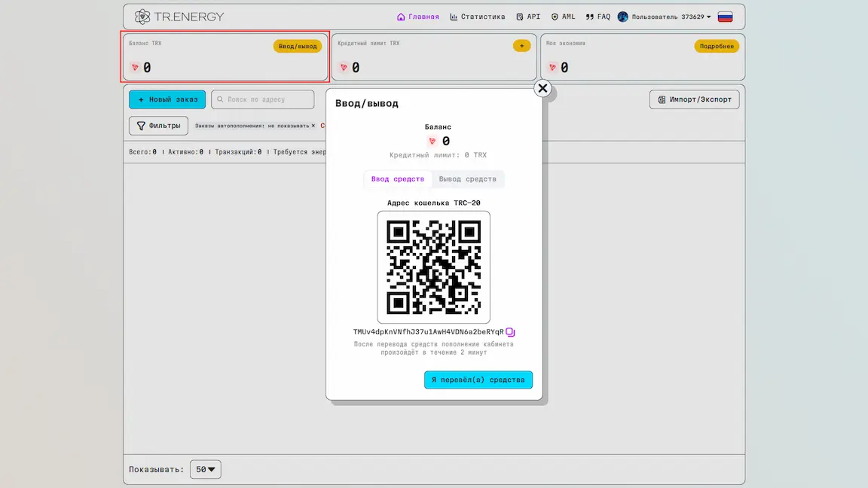Click the funnel icon on Фильтры

tap(141, 127)
